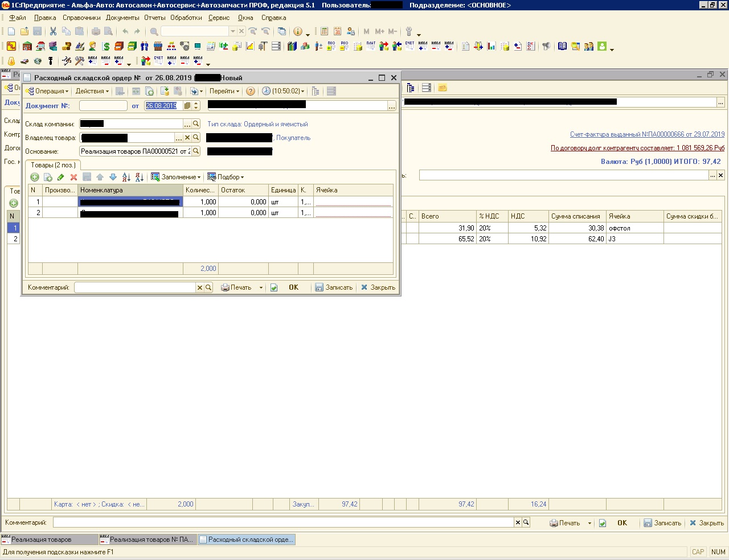729x560 pixels.
Task: Open the bar chart report icon
Action: click(x=492, y=46)
